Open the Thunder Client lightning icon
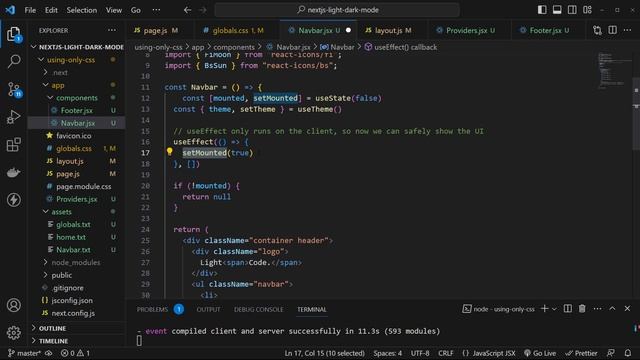The width and height of the screenshot is (640, 360). pyautogui.click(x=14, y=200)
